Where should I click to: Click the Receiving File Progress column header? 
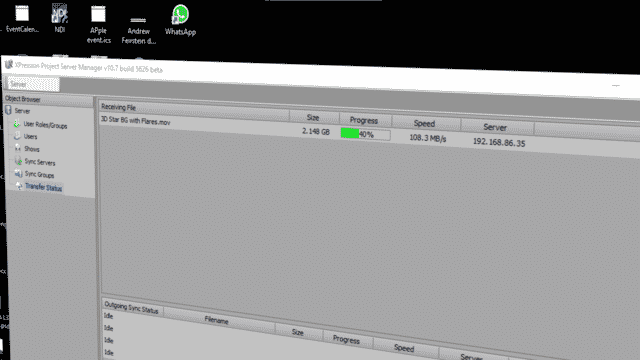(x=364, y=120)
